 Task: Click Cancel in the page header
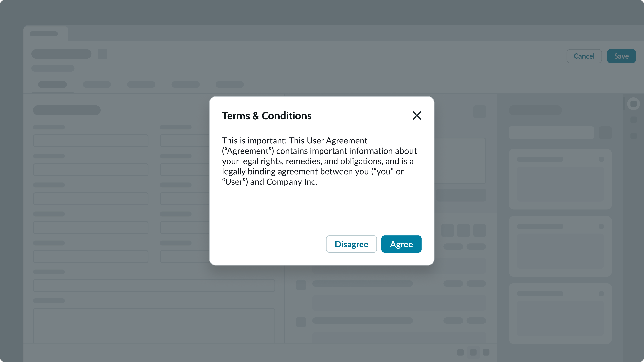pos(584,56)
